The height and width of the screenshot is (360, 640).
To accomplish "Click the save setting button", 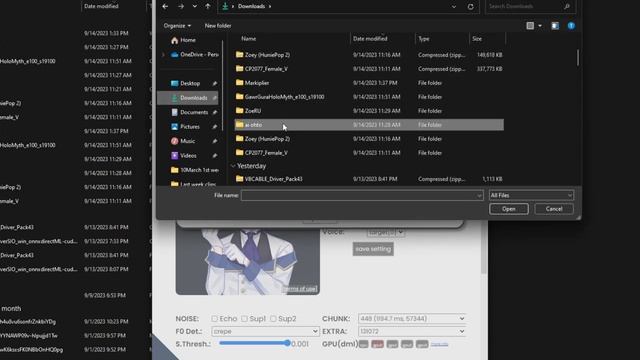I will click(x=373, y=249).
